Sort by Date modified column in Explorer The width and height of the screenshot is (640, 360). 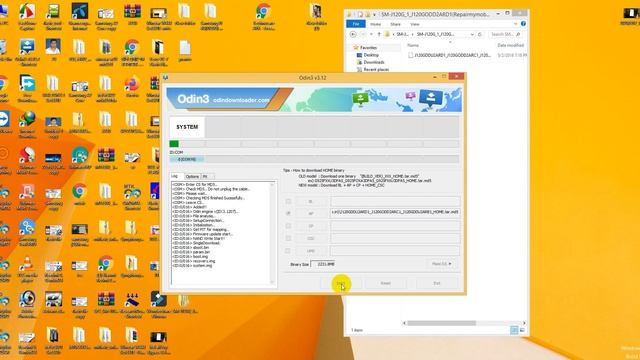click(x=511, y=45)
